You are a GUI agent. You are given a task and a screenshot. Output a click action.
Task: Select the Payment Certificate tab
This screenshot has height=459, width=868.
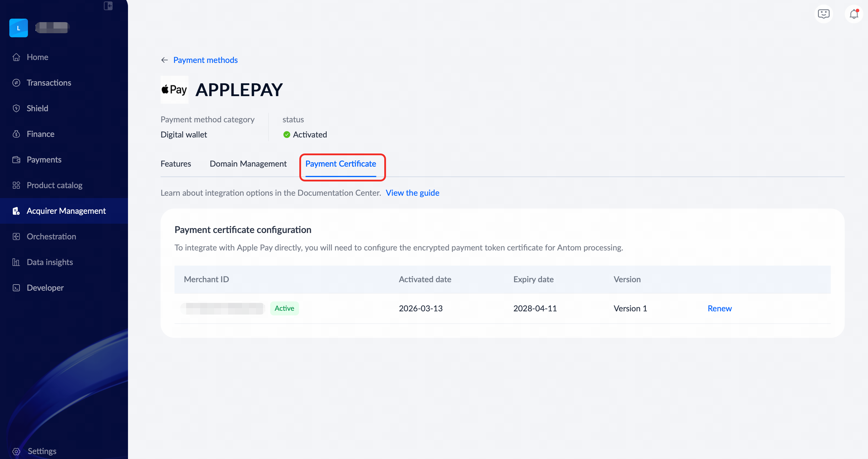[x=340, y=164]
